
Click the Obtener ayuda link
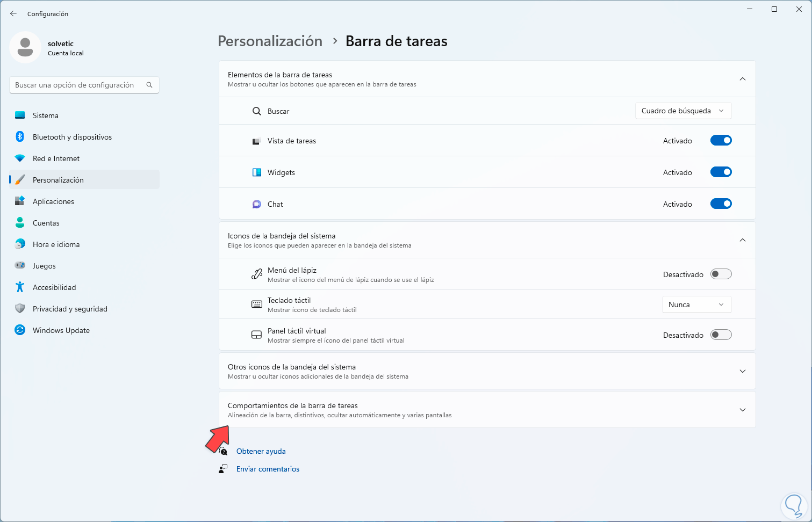click(x=261, y=452)
